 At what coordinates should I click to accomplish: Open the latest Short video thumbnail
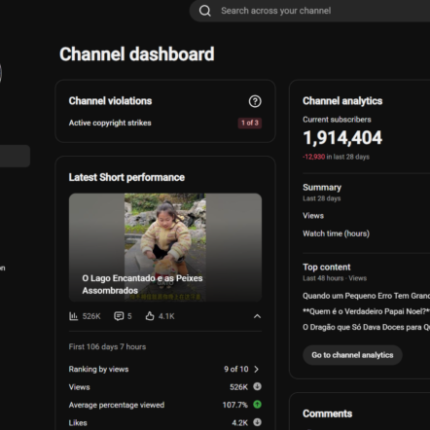(165, 247)
